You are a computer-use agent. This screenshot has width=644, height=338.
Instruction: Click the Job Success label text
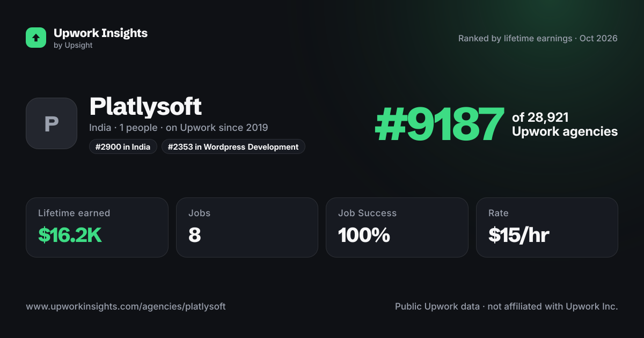[367, 213]
